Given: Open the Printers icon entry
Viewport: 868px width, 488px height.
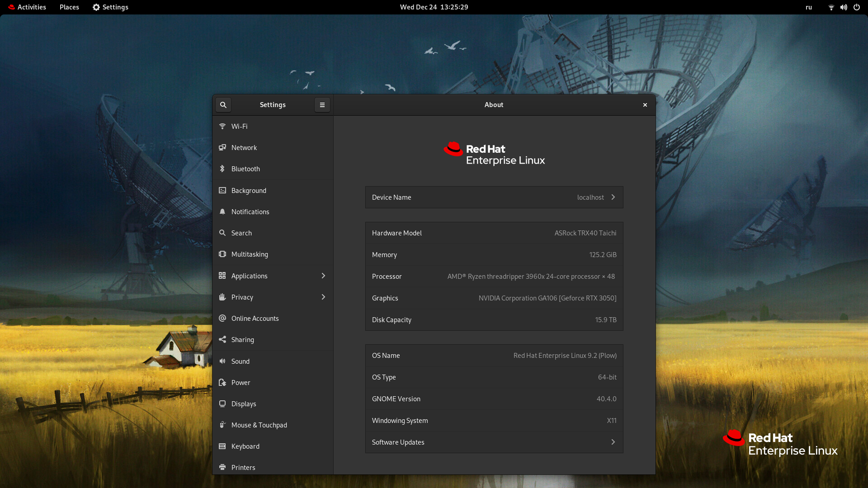Looking at the screenshot, I should click(222, 468).
